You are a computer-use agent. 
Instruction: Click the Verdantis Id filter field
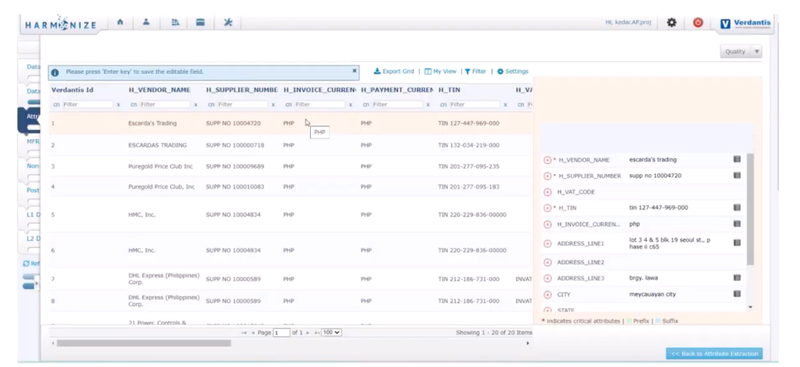coord(87,104)
